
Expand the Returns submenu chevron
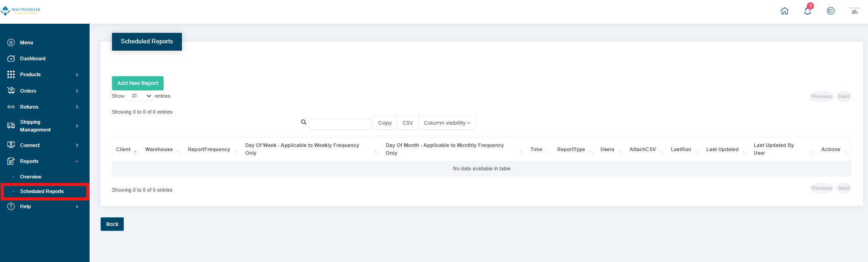tap(77, 107)
